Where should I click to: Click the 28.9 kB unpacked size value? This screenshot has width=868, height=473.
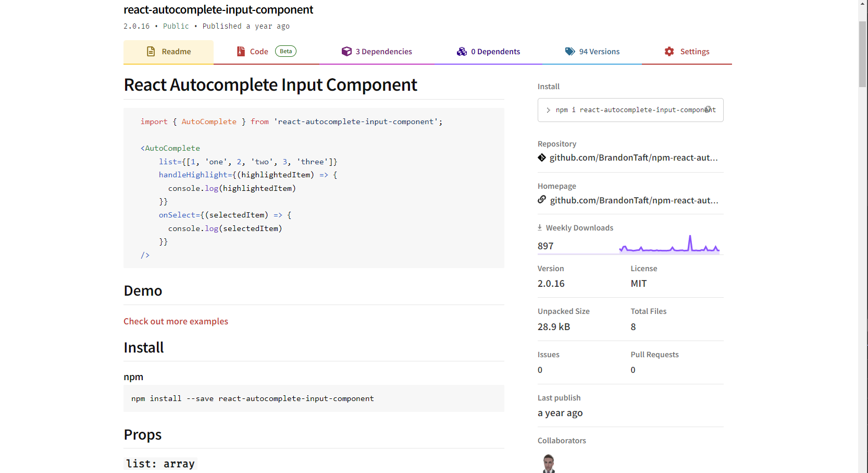[x=554, y=327]
